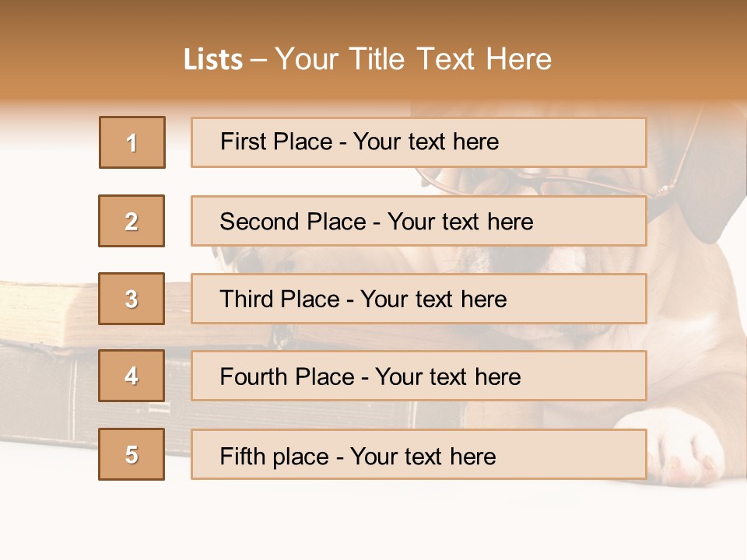
Task: Click 'Your text here' in First Place row
Action: click(x=426, y=142)
